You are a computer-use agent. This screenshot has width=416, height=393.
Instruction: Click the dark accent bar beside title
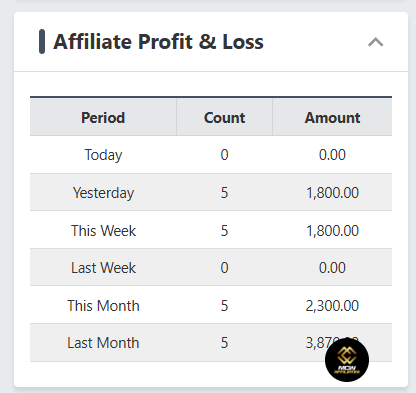(x=42, y=42)
